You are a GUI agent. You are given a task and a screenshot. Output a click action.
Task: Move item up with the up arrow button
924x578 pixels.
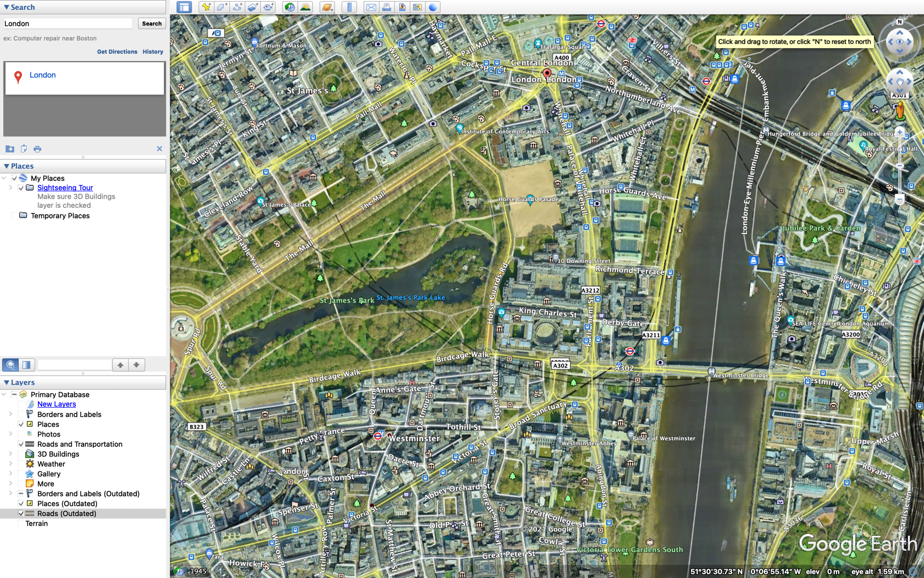(x=120, y=365)
